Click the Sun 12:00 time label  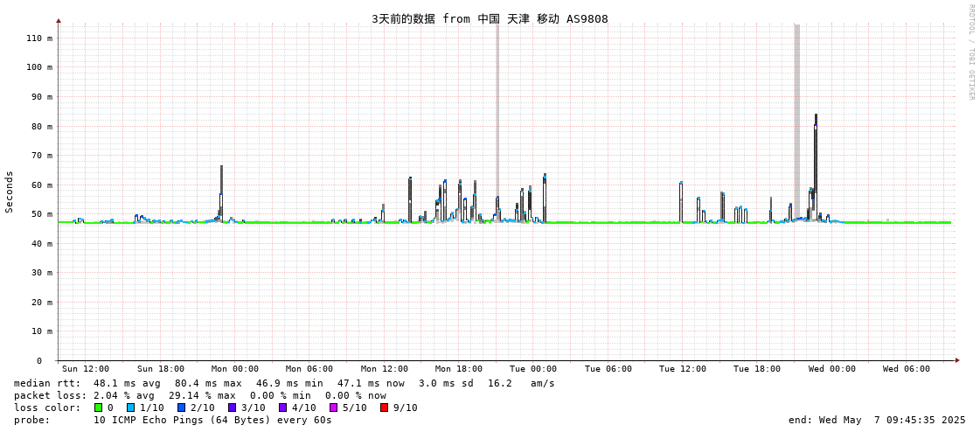coord(86,370)
